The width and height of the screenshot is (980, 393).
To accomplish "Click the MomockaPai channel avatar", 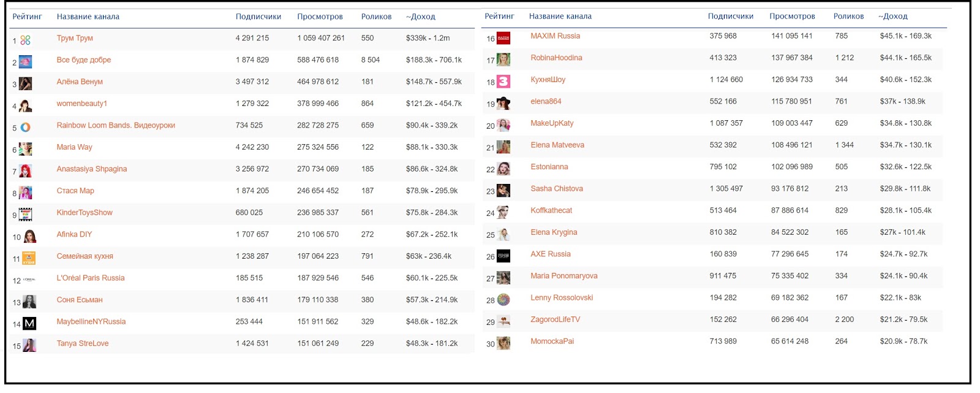I will pyautogui.click(x=503, y=343).
